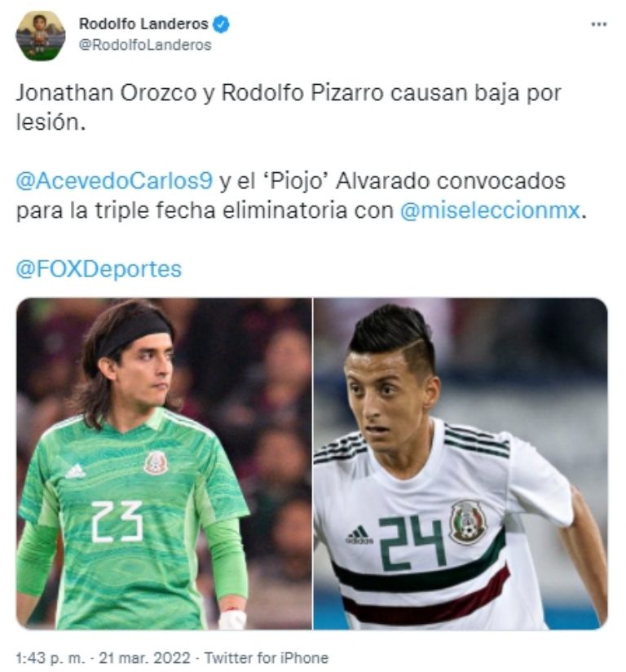Click the number 23 on green jersey

[x=117, y=521]
